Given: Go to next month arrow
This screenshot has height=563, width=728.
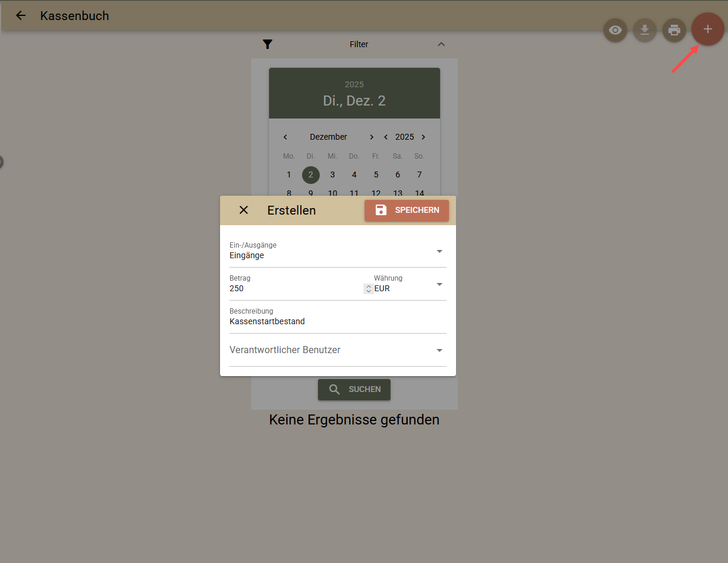Looking at the screenshot, I should coord(372,137).
